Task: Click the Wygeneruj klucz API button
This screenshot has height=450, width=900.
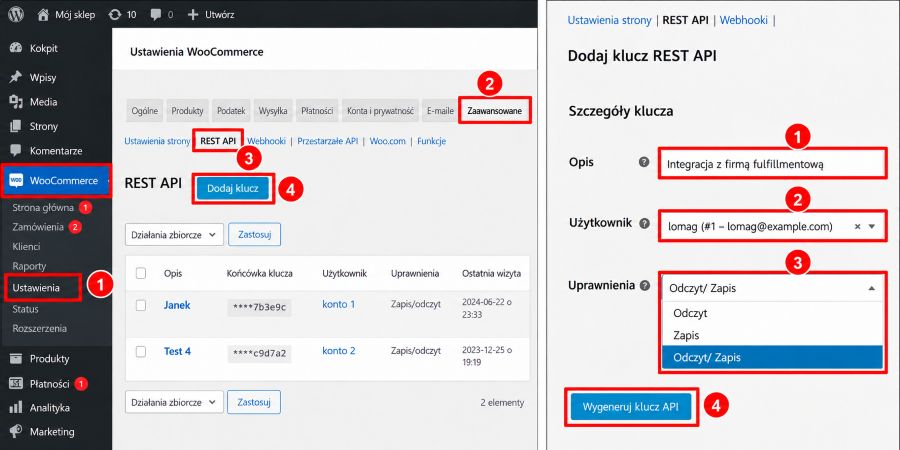Action: coord(631,407)
